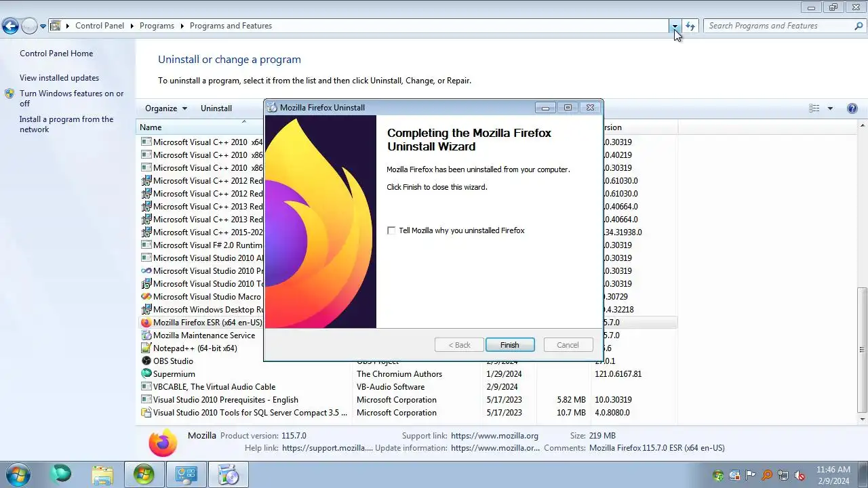Click the Firefox icon in the list row
The height and width of the screenshot is (488, 868).
tap(146, 323)
